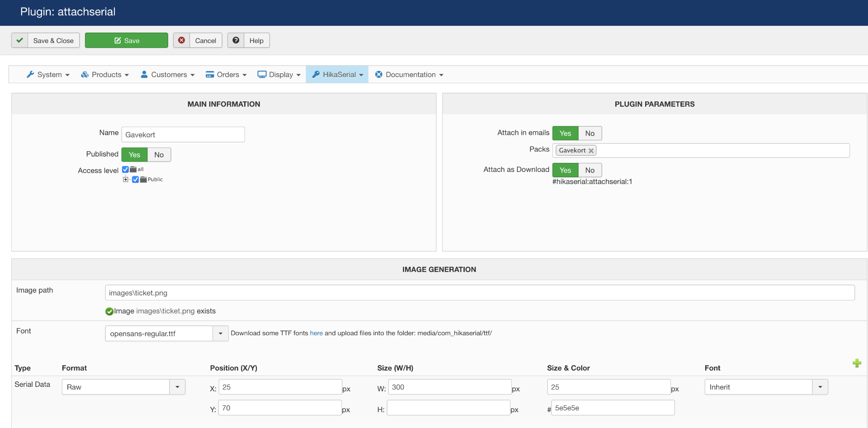Add a new row with green plus icon
Screen dimensions: 868x428
tap(857, 363)
